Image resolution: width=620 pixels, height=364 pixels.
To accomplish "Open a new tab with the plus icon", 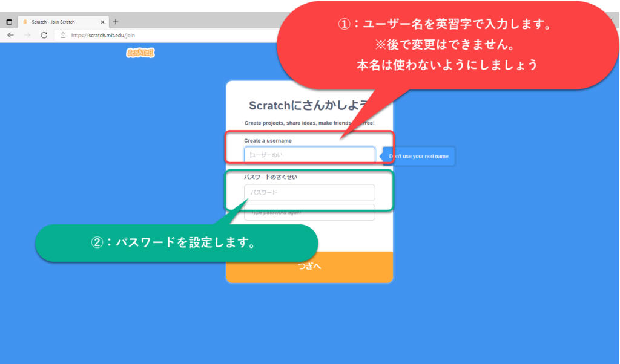I will click(116, 22).
